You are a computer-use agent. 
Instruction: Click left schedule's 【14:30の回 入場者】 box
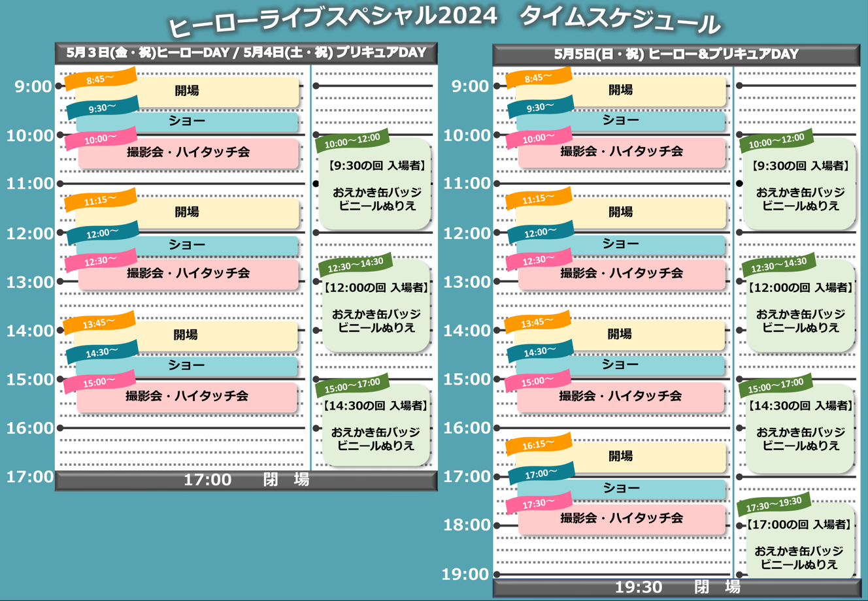pos(376,425)
